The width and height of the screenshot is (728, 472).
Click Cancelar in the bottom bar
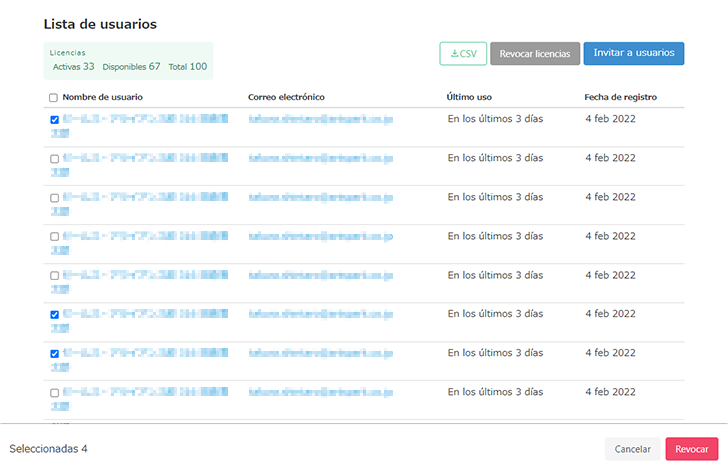(x=632, y=450)
